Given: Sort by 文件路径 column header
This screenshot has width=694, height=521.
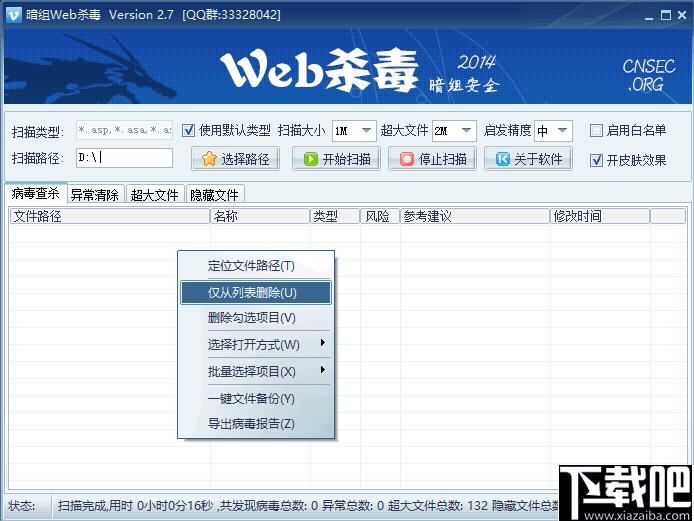Looking at the screenshot, I should (110, 216).
